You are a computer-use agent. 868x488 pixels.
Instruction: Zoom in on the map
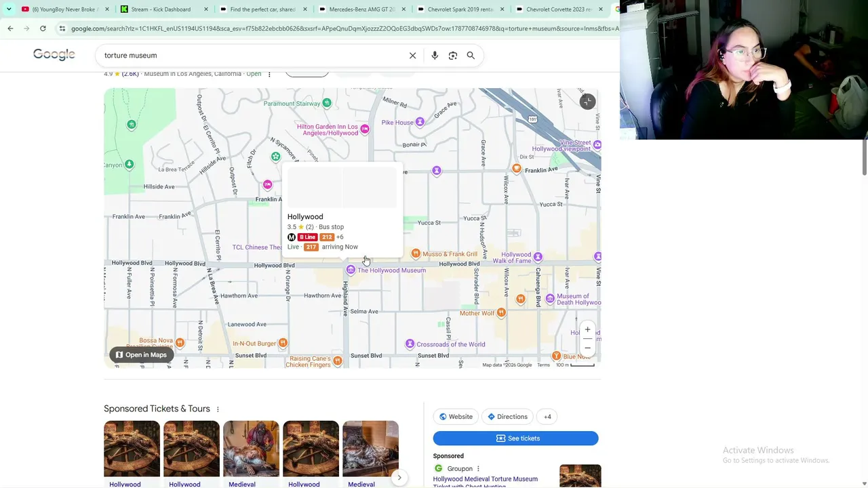587,330
